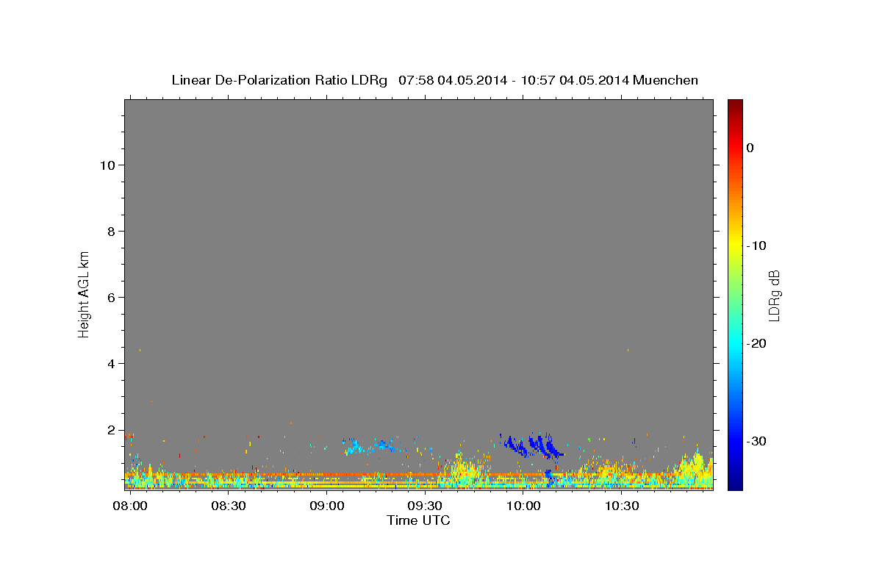Screen dimensions: 882x588
Task: Click the '08:30' time tick label
Action: pos(228,506)
